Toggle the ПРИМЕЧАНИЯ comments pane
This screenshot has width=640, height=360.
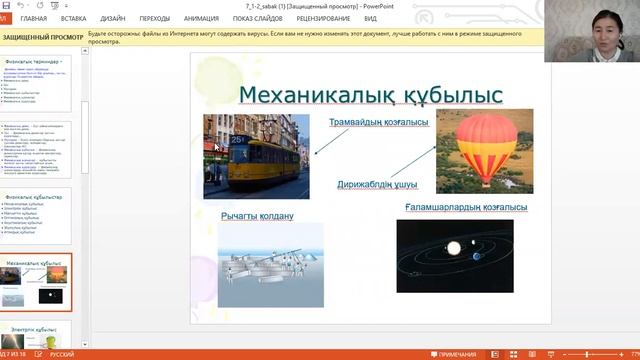click(453, 354)
